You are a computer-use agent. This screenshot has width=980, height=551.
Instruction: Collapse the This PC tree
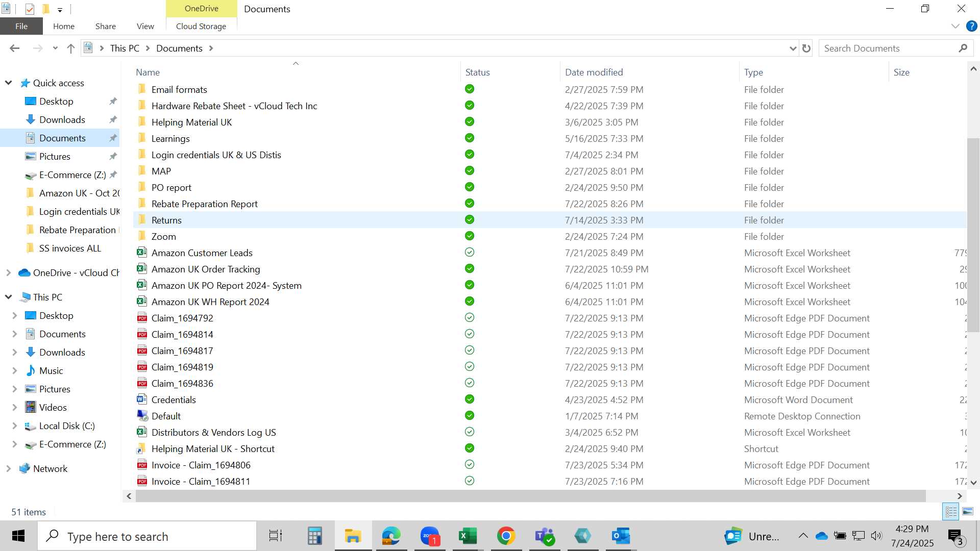(x=8, y=297)
